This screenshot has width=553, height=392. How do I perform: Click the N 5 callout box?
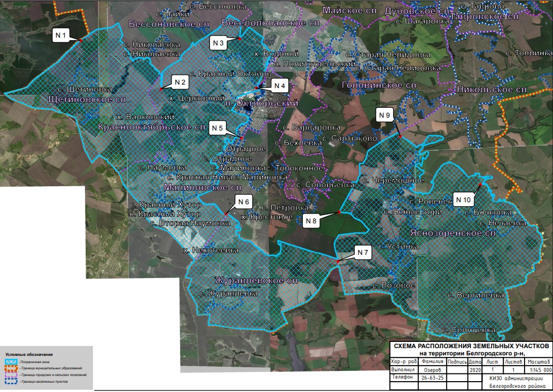pyautogui.click(x=217, y=128)
